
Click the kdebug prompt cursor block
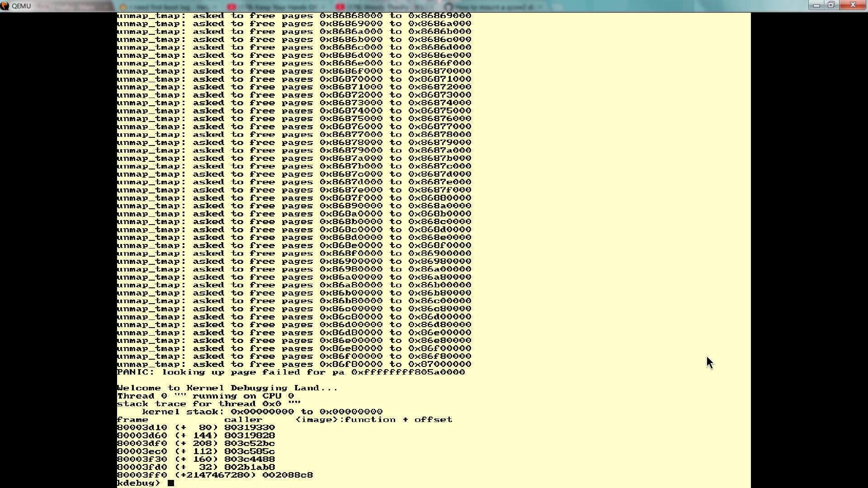click(171, 483)
